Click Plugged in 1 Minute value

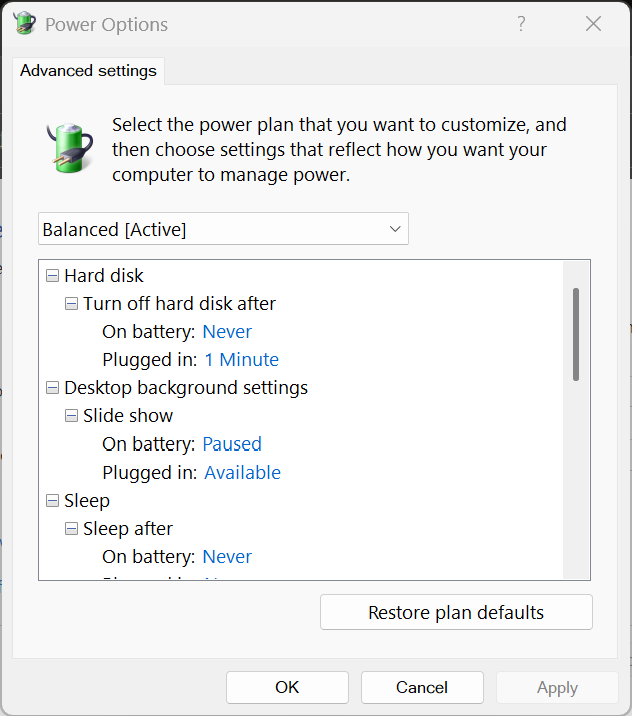click(x=242, y=359)
